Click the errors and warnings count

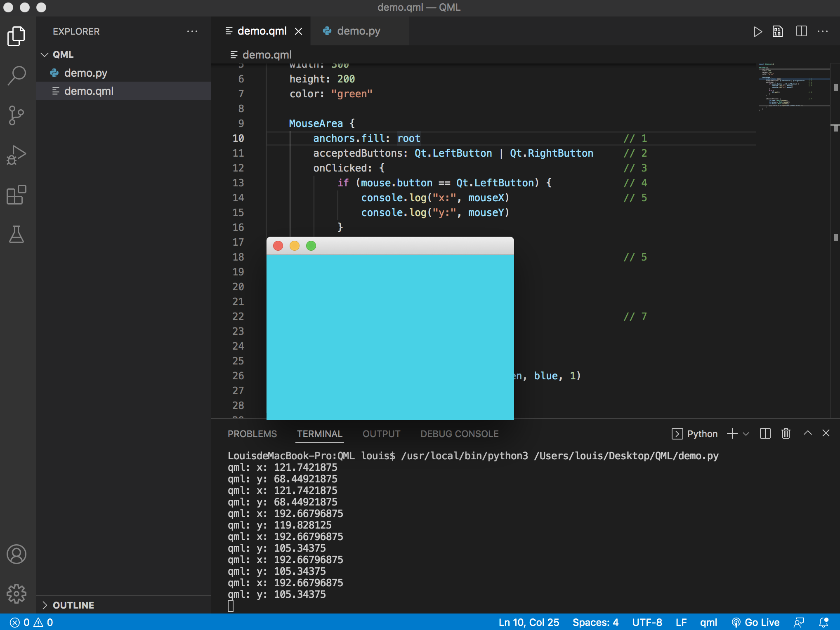coord(31,622)
